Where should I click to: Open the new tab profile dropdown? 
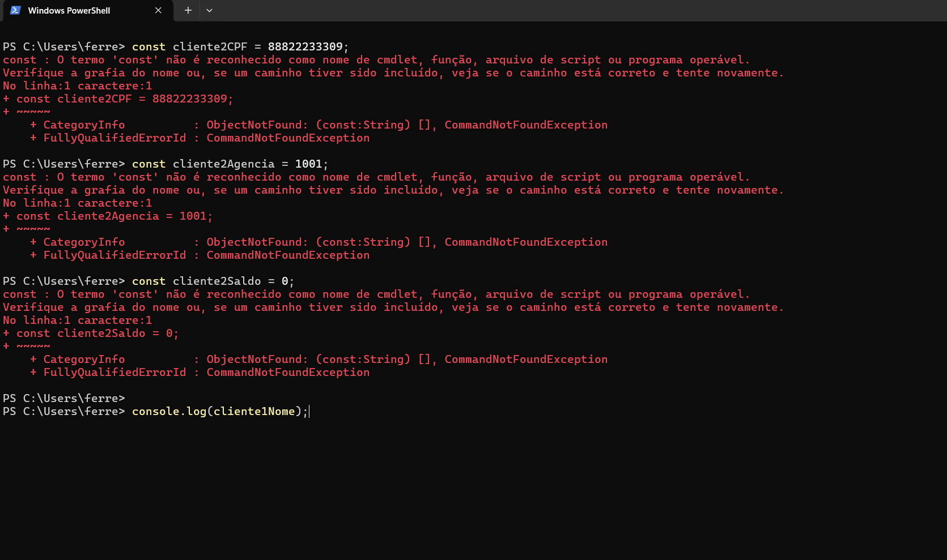(209, 10)
